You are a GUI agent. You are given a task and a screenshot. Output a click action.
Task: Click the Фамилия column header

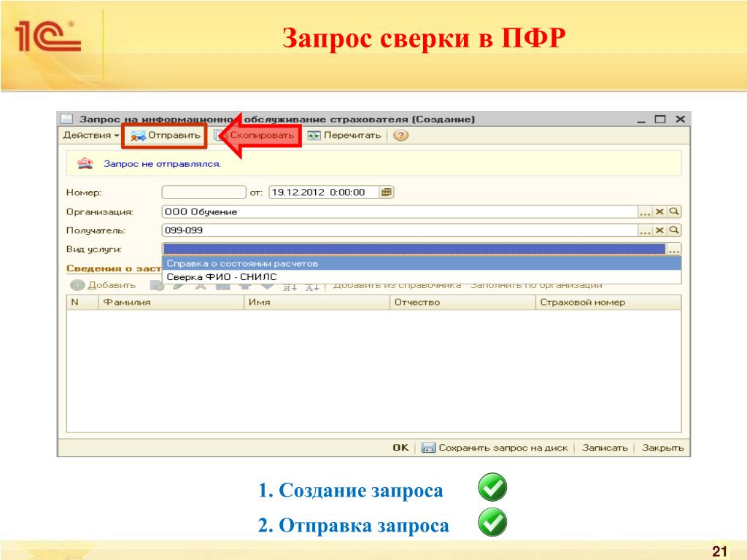tap(171, 303)
